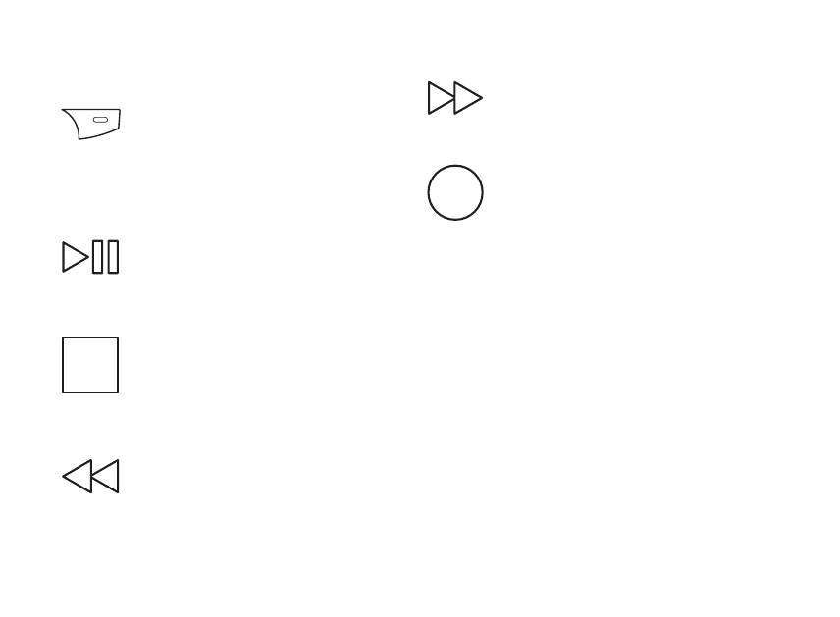Choose the outlined circle symbol
The image size is (840, 617).
[x=455, y=192]
